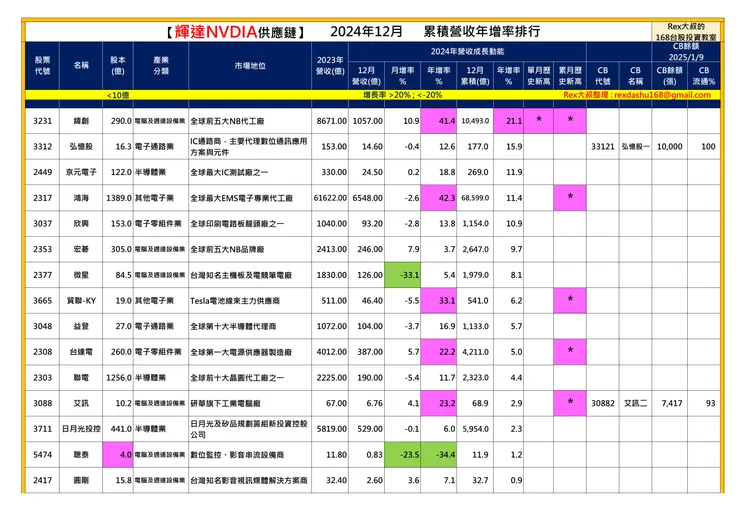
Task: Select the 6548.00 December revenue cell
Action: 367,198
